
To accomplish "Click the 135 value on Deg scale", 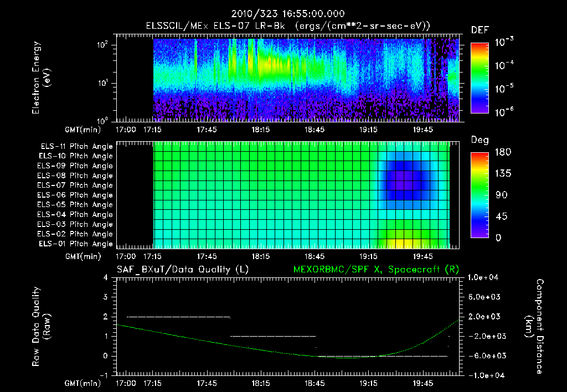I will (503, 173).
